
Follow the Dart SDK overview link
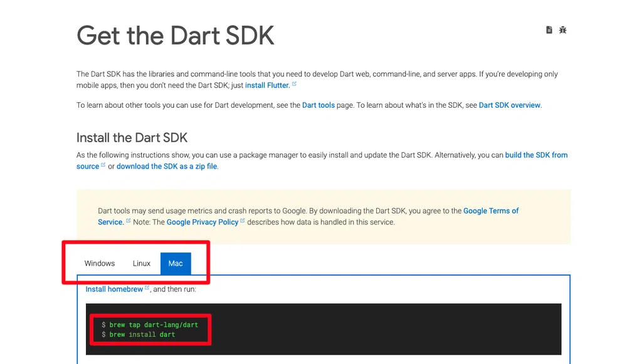pos(509,105)
